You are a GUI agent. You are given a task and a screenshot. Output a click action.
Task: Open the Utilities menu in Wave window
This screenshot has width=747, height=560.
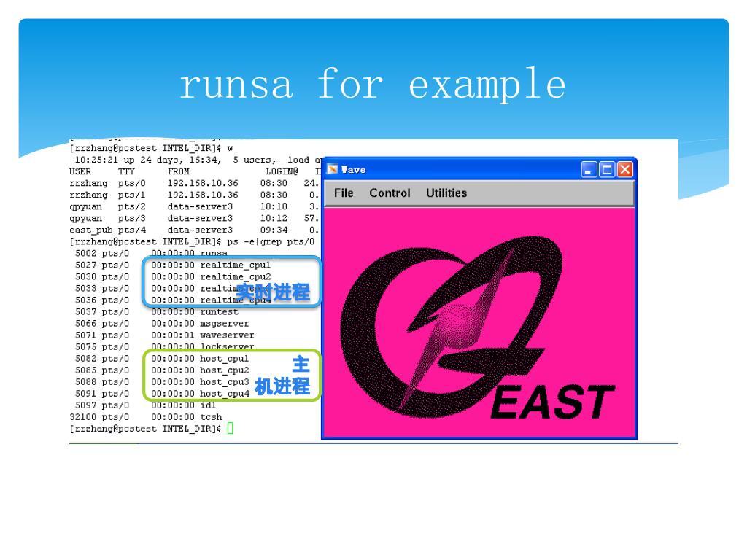446,192
